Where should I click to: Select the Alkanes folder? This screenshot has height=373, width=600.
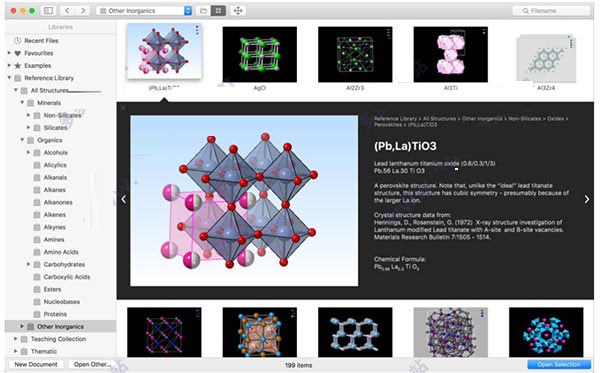(49, 190)
